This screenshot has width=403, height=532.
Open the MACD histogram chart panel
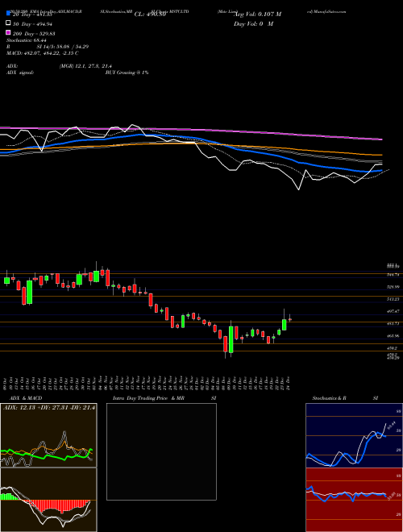coord(48,500)
